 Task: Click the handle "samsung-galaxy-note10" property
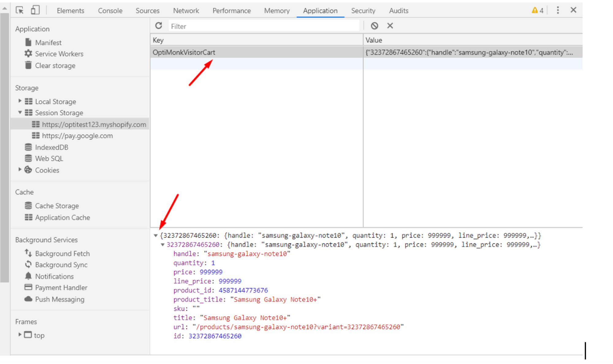click(232, 254)
